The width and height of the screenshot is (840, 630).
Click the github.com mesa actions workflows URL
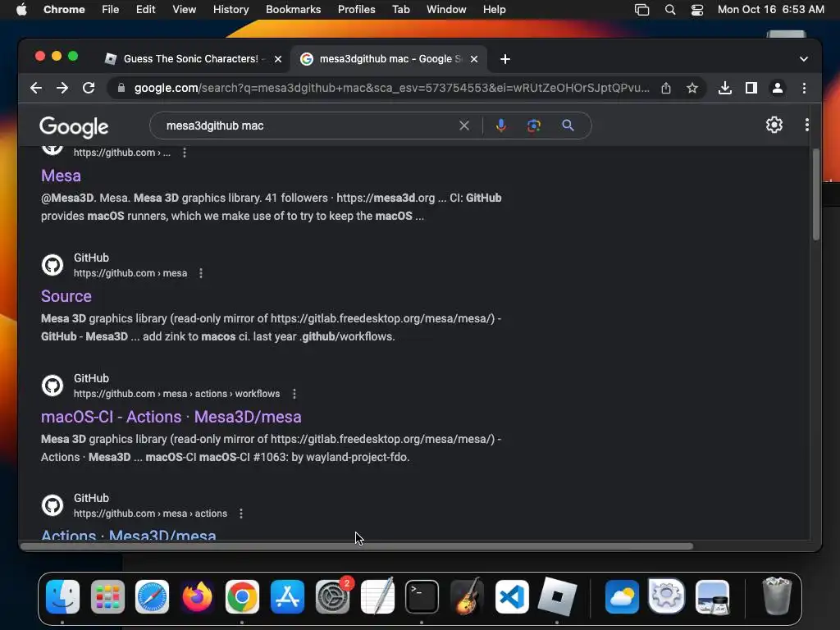(177, 394)
